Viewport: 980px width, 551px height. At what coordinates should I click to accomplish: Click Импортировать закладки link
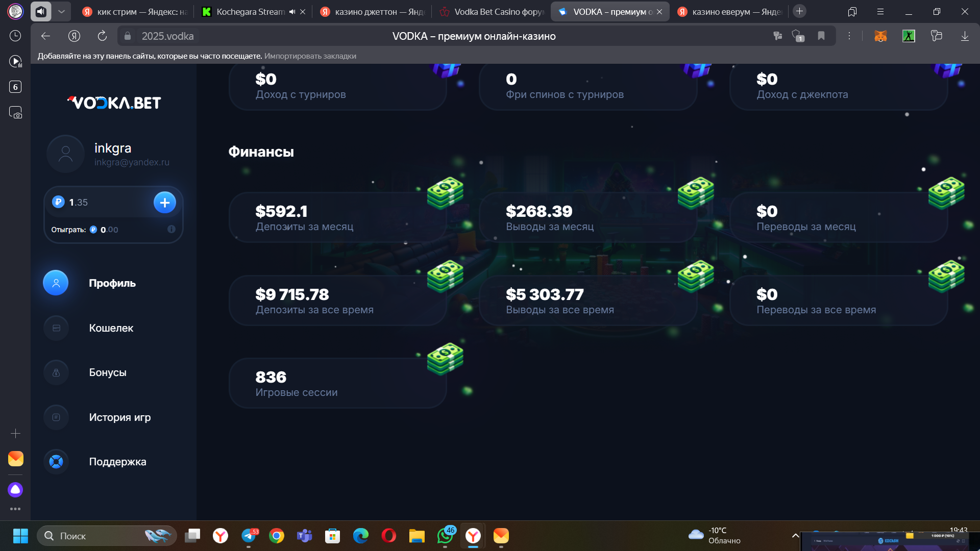[310, 56]
